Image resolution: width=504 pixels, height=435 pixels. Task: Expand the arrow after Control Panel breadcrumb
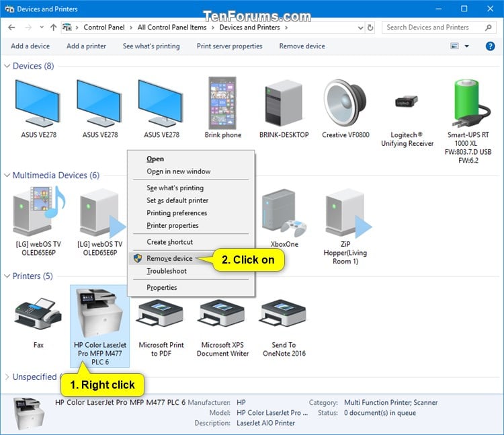131,28
